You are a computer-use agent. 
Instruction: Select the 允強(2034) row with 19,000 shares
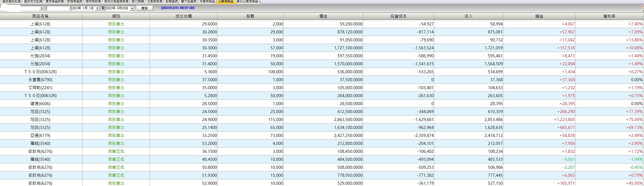pos(321,56)
